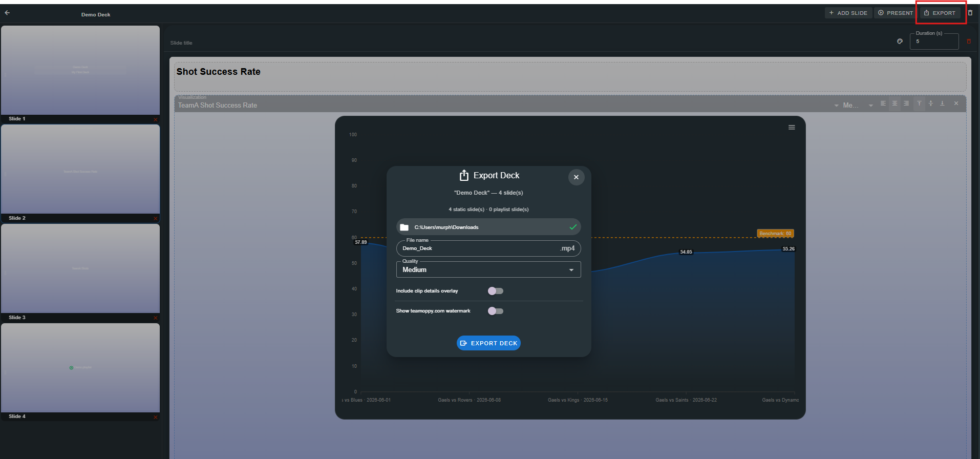Click the 57.89 data point label
Viewport: 980px width, 459px height.
[361, 242]
